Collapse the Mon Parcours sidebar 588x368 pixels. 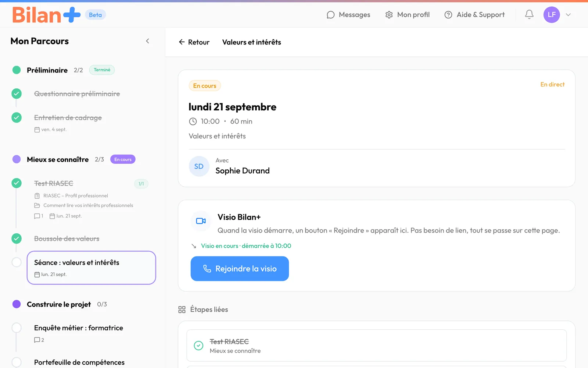pyautogui.click(x=147, y=41)
